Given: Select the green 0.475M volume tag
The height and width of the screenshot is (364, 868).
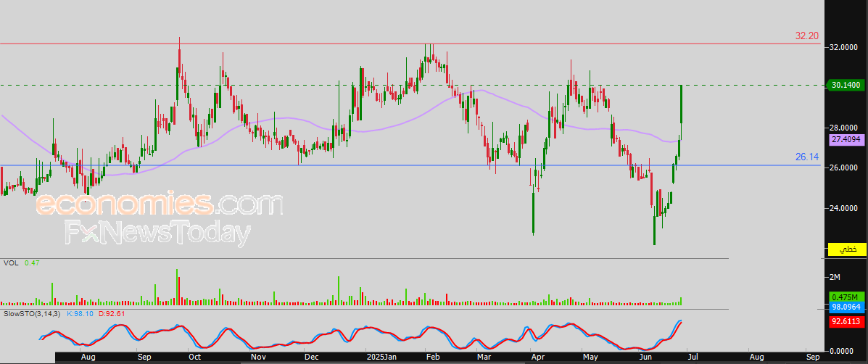Looking at the screenshot, I should click(846, 297).
